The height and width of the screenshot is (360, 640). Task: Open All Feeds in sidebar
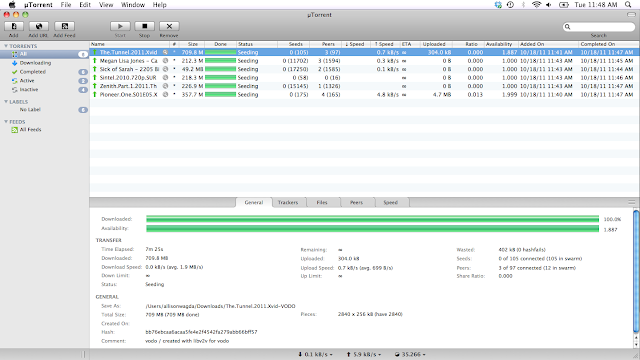(27, 130)
